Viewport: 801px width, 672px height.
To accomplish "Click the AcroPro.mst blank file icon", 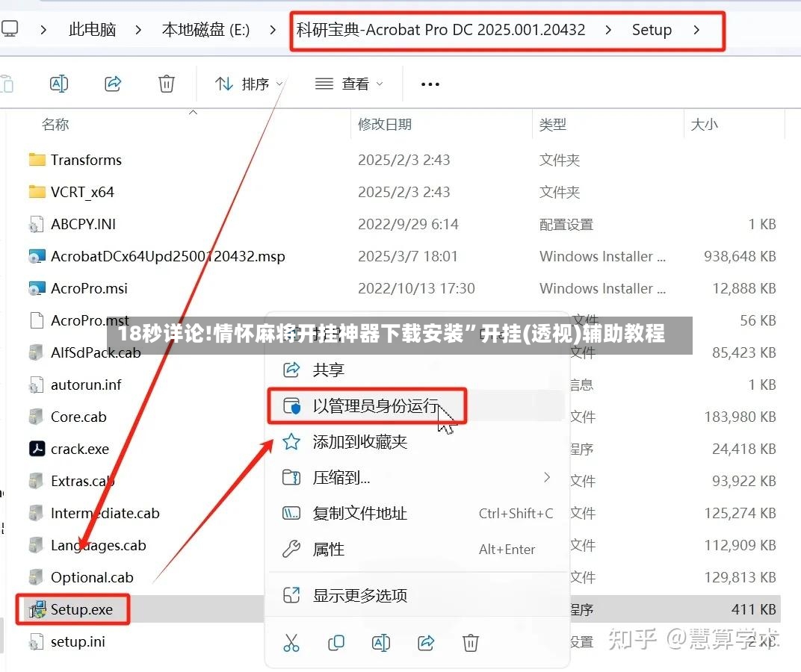I will pos(37,320).
